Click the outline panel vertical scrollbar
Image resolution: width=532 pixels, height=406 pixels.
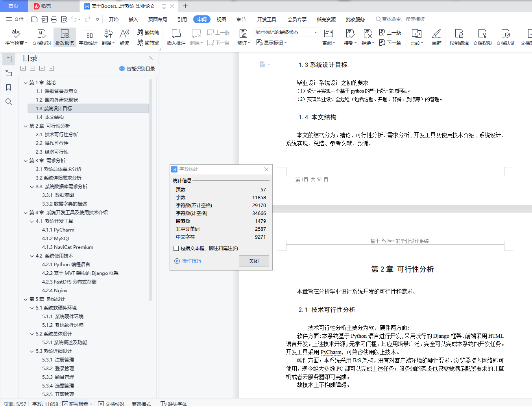click(150, 189)
